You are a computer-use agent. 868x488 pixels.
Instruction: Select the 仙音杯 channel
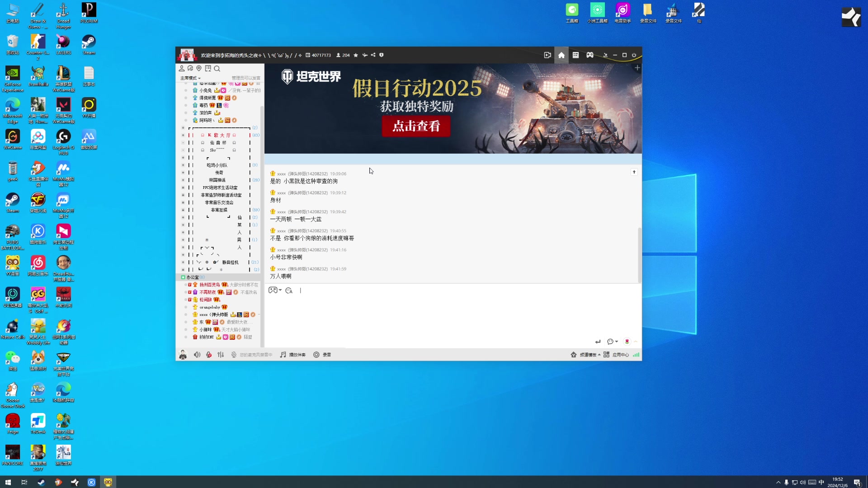[x=218, y=143]
